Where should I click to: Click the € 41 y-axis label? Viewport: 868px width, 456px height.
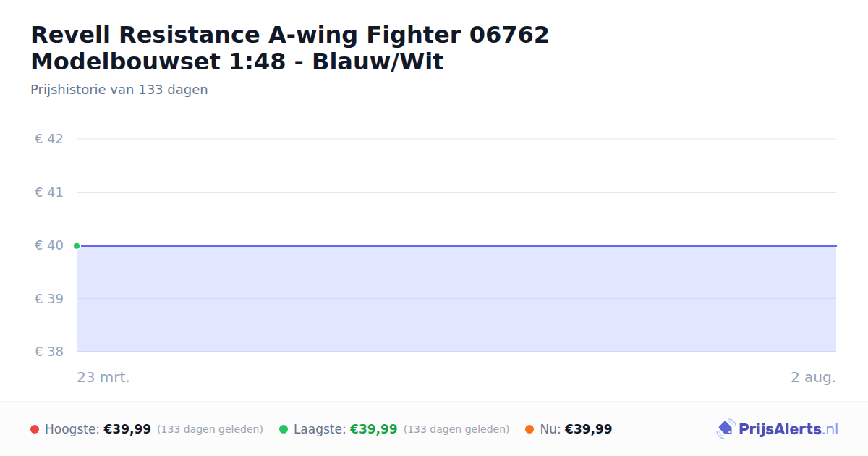[48, 193]
